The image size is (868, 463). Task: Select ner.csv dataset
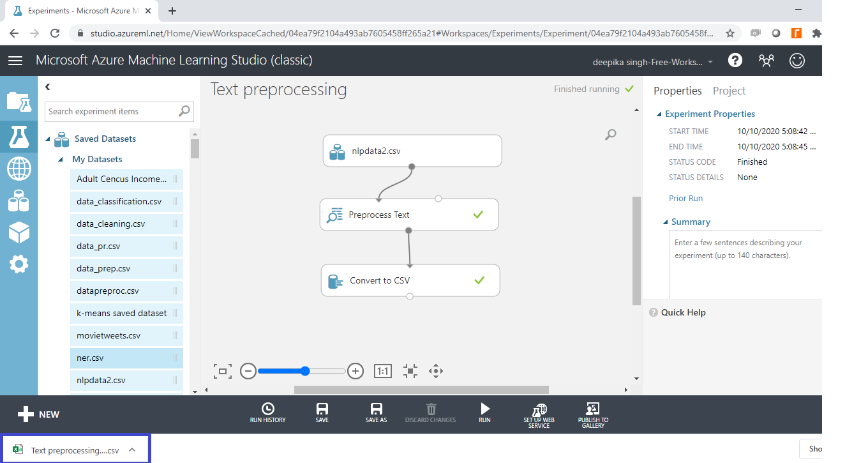point(126,358)
